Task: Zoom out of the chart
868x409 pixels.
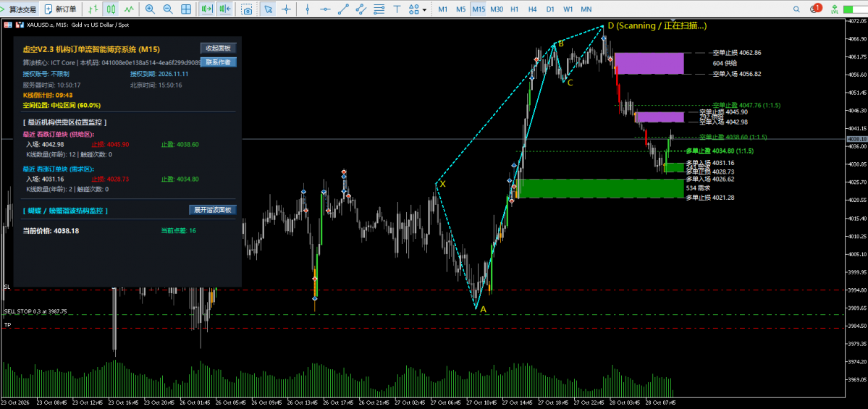Action: click(x=168, y=9)
